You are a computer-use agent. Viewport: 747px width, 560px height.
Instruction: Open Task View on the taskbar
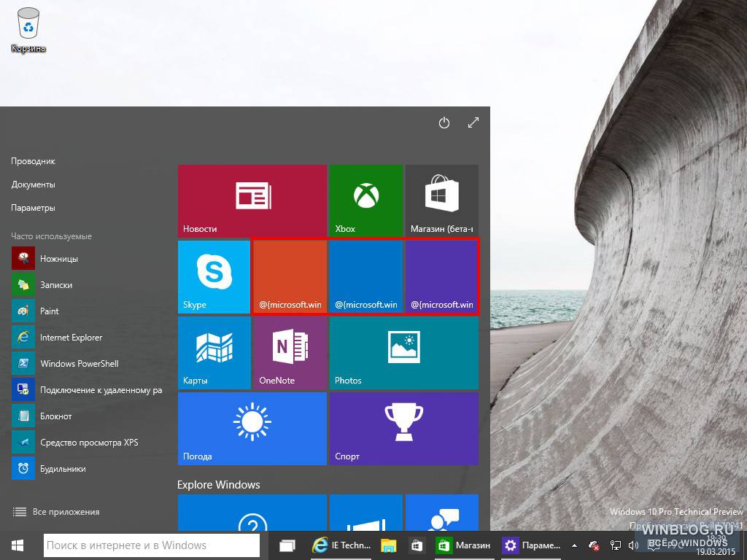287,545
